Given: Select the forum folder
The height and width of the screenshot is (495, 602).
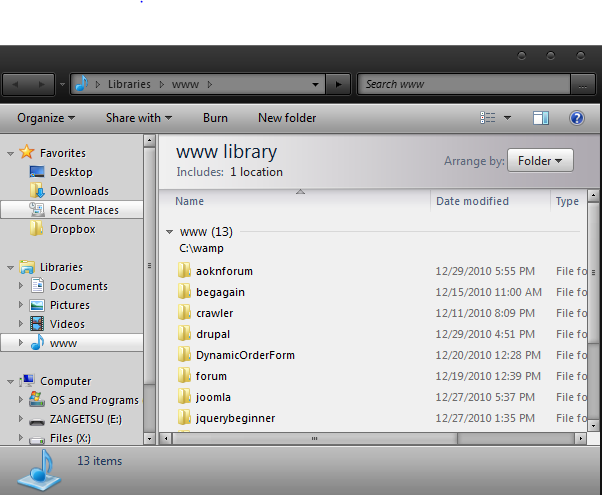Looking at the screenshot, I should (211, 376).
